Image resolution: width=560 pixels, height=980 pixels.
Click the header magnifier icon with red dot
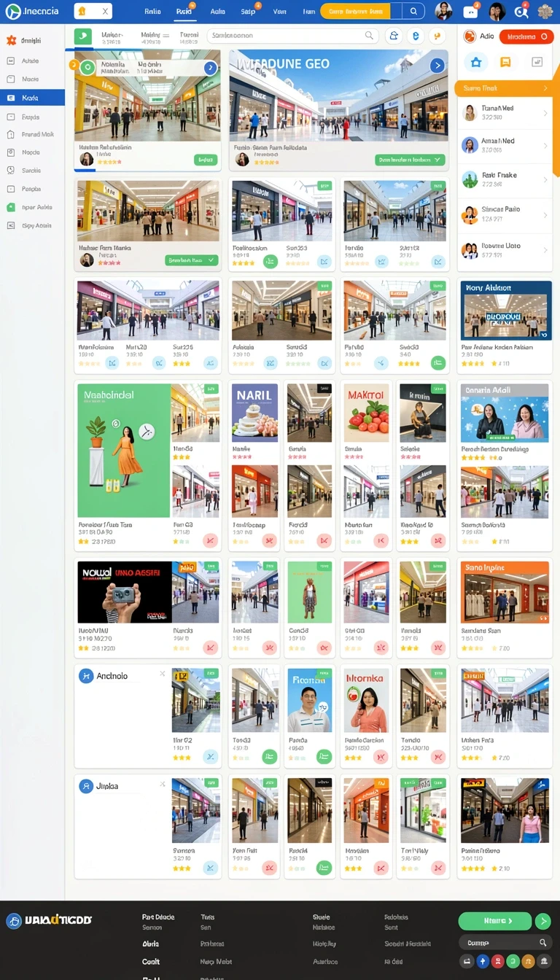(521, 12)
